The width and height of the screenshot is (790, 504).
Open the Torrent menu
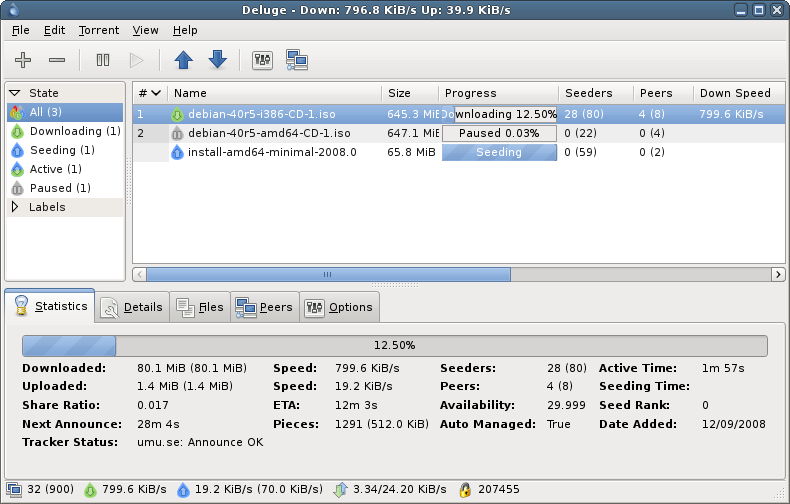click(x=98, y=30)
